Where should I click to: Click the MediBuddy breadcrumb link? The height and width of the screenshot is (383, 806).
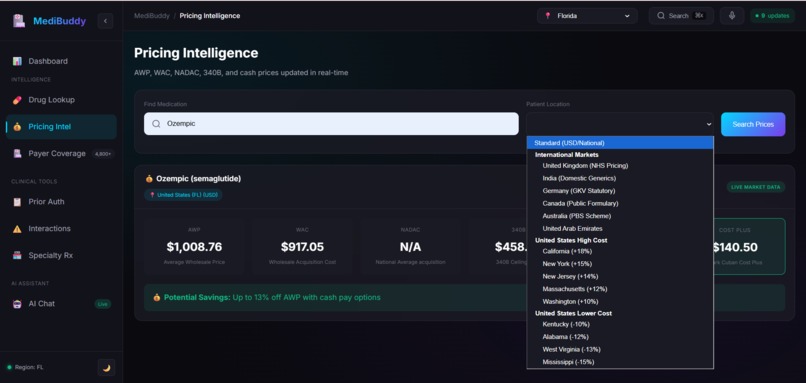click(152, 16)
